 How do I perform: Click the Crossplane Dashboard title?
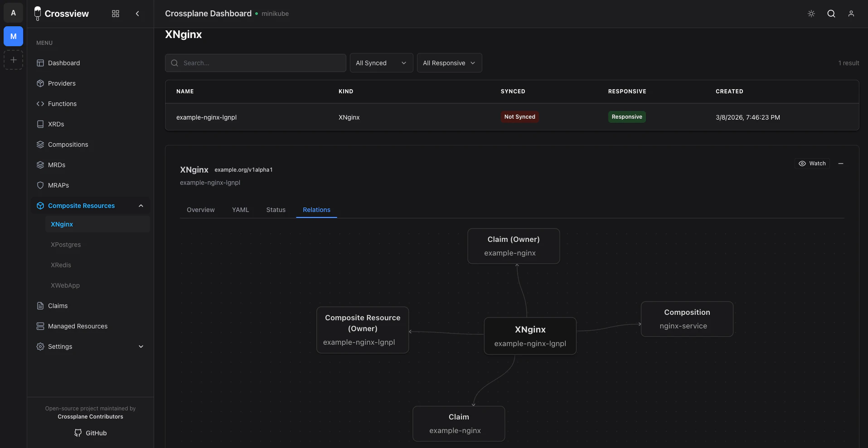(x=208, y=14)
